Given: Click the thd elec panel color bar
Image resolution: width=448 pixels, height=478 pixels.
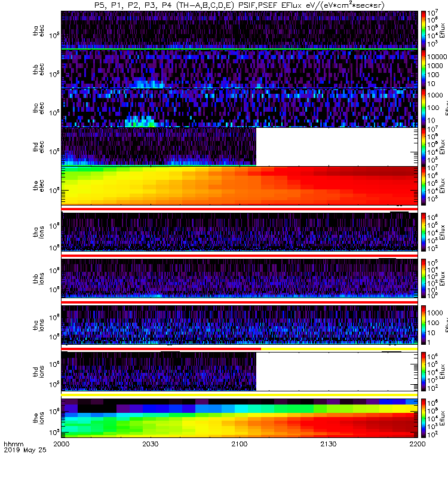Looking at the screenshot, I should pyautogui.click(x=424, y=146).
